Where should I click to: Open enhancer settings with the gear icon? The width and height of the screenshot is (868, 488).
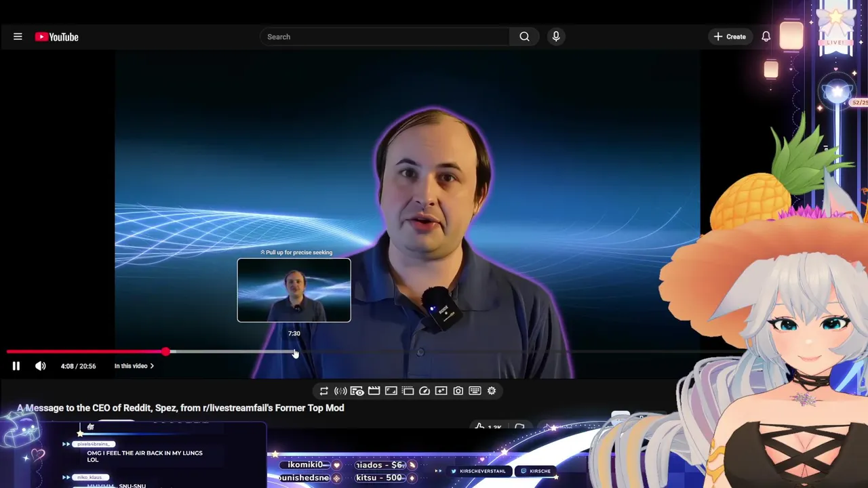coord(492,391)
